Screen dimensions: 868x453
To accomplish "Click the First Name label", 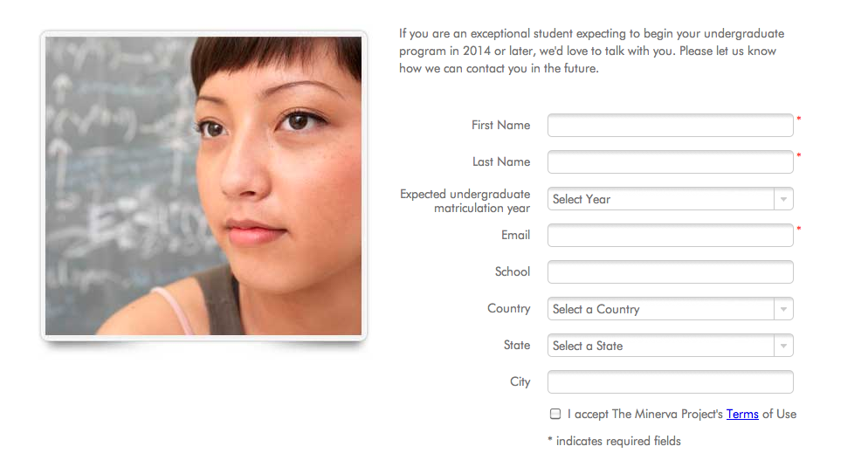I will point(500,126).
